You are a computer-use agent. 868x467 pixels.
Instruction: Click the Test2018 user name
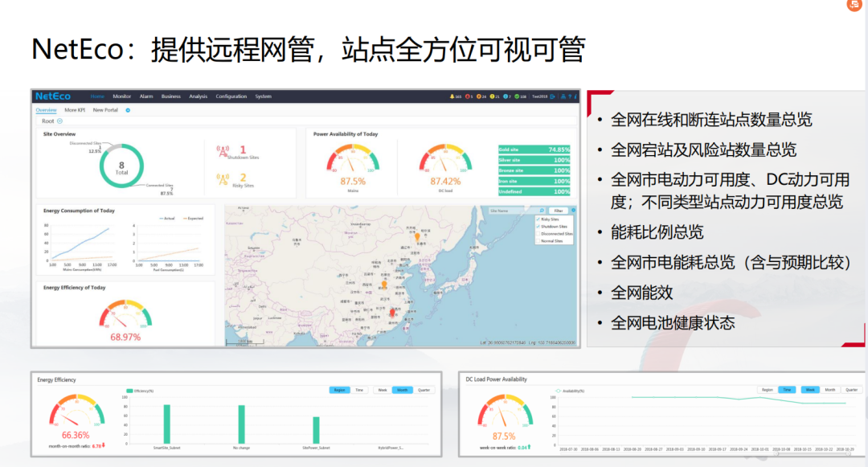(540, 96)
